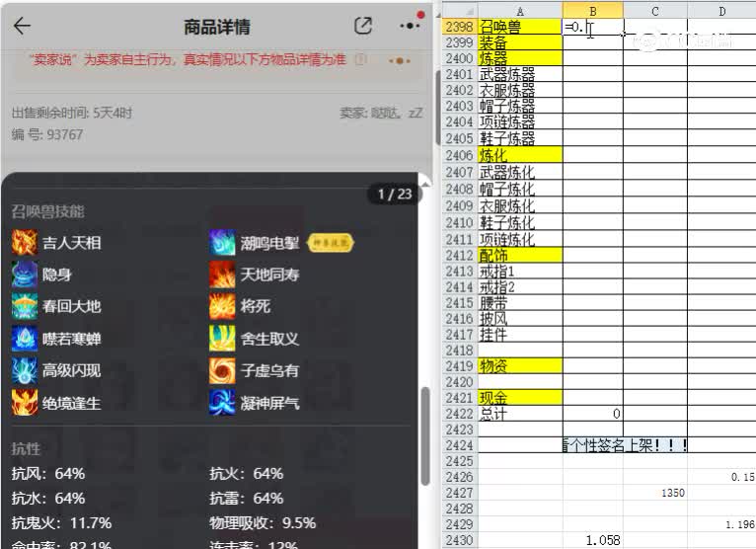Click the 天地同寿 skill icon

tap(222, 274)
